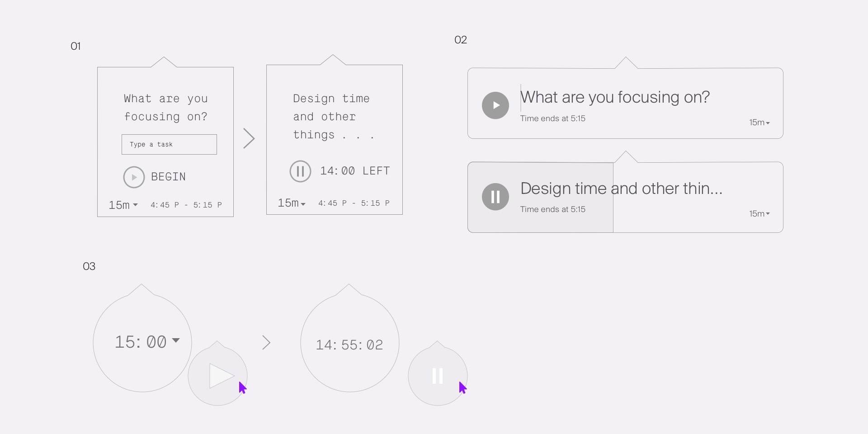The image size is (868, 434).
Task: Pause the timer showing 14:00 LEFT
Action: (x=300, y=171)
